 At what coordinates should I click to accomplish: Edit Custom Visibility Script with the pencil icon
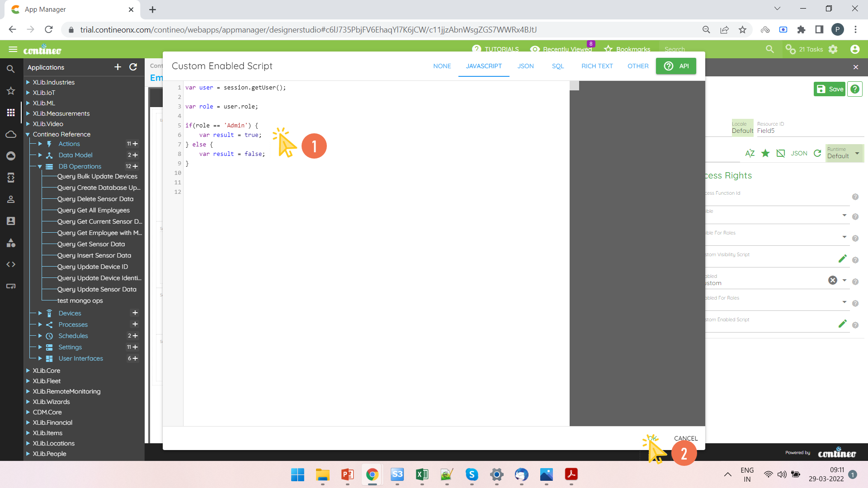pyautogui.click(x=843, y=258)
